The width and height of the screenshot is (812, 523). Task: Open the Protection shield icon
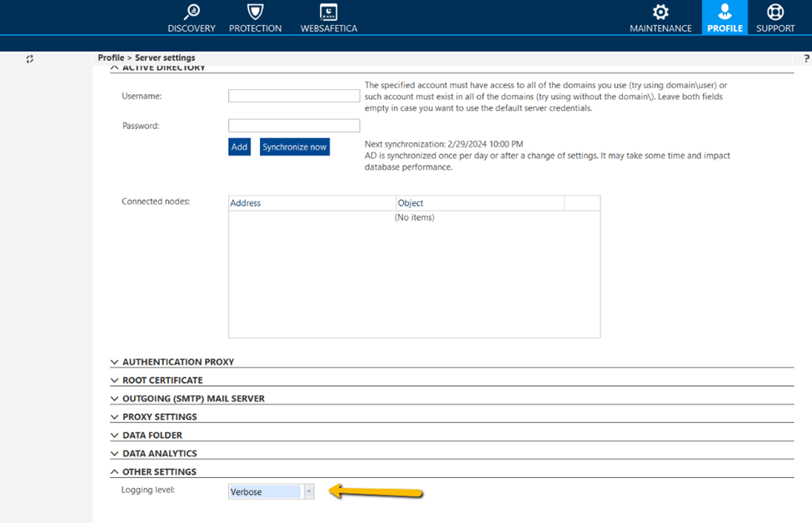point(255,17)
